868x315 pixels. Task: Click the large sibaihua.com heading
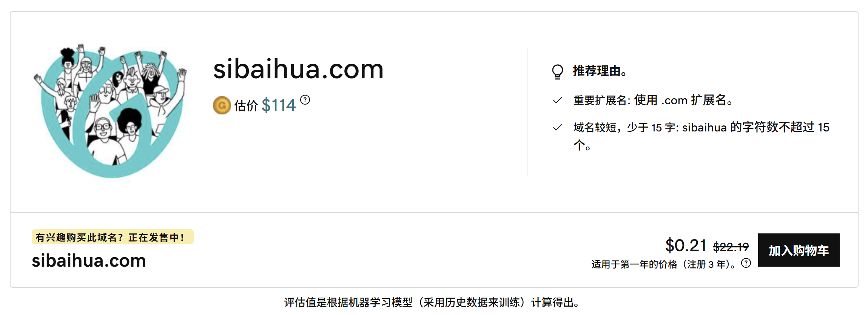point(298,69)
